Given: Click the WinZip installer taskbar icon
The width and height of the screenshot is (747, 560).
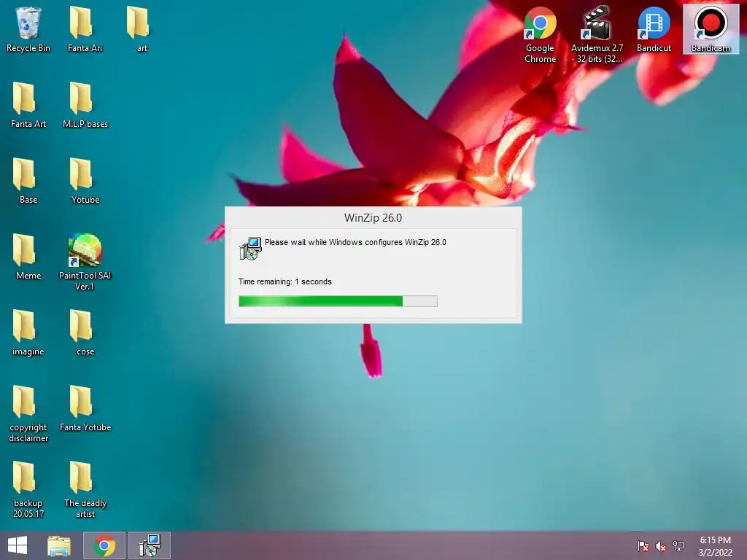Looking at the screenshot, I should pyautogui.click(x=150, y=545).
